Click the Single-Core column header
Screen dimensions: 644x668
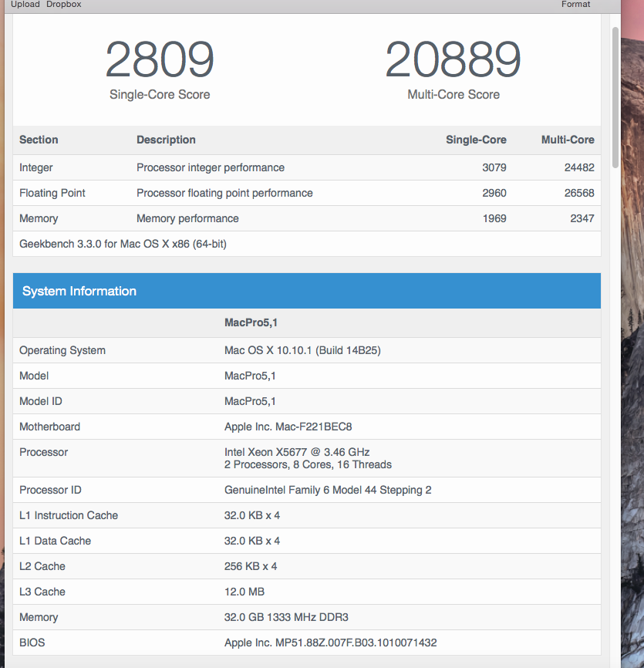[476, 140]
